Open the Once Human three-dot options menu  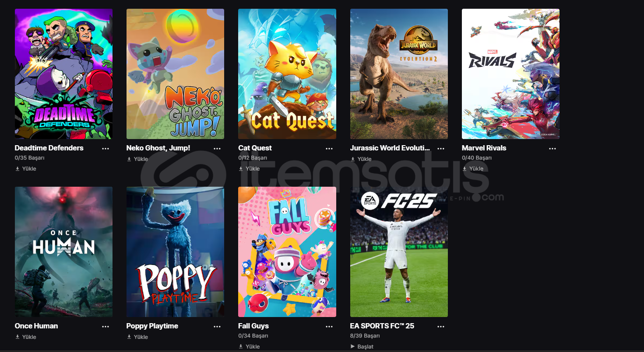(106, 327)
